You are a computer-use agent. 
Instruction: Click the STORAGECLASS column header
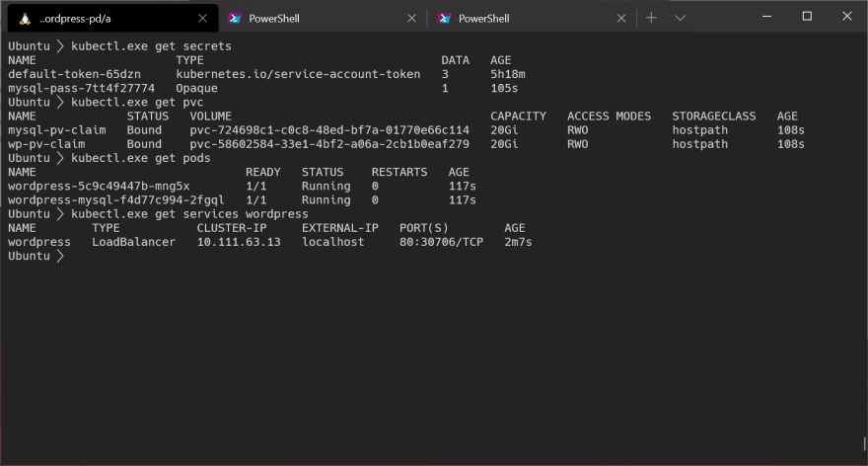click(713, 116)
